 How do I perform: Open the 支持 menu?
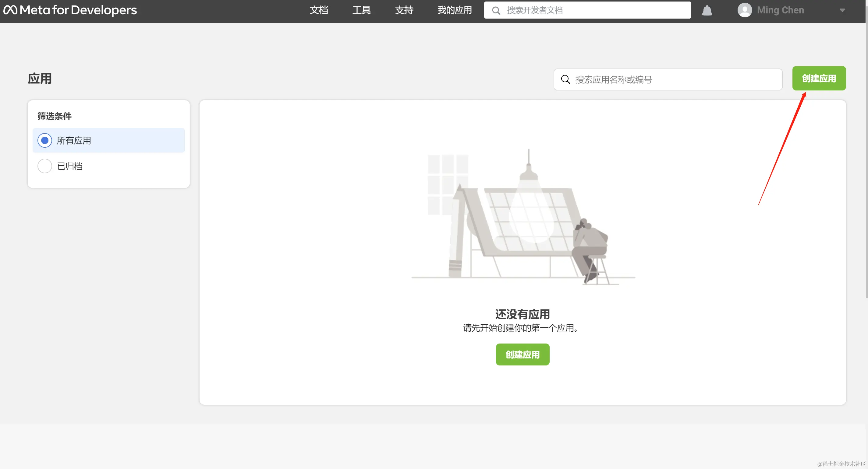coord(404,10)
